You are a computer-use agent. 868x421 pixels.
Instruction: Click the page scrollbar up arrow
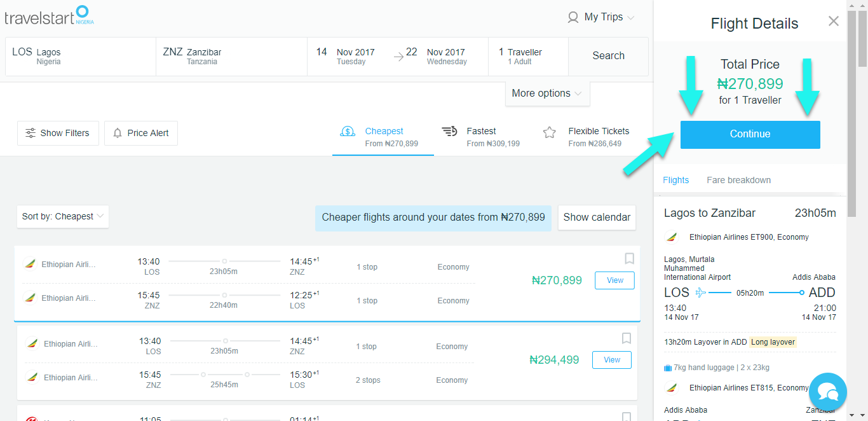tap(862, 5)
